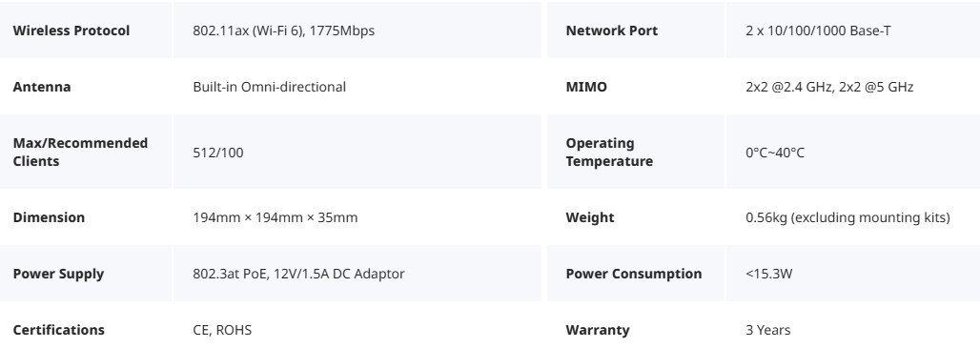Select the CE, ROHS value
Screen dimensions: 980x348
[x=222, y=330]
